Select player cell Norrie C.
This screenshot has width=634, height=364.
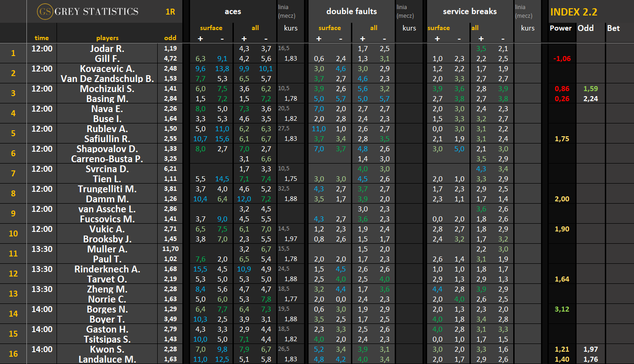[107, 299]
